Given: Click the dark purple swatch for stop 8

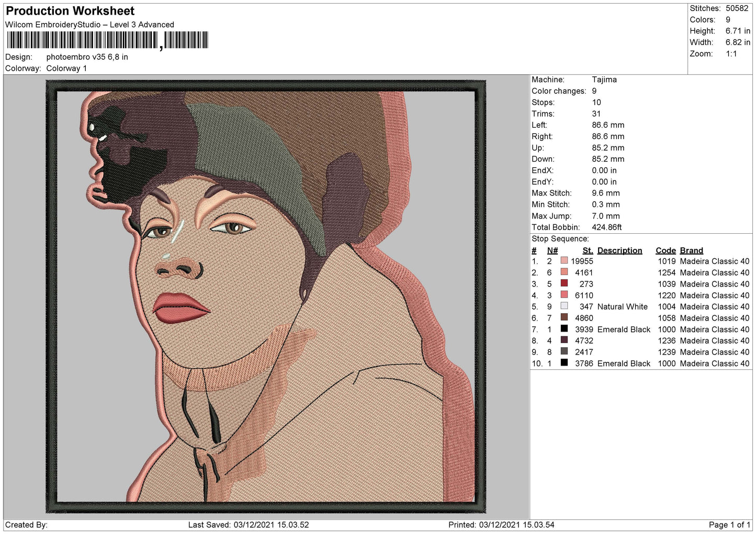Looking at the screenshot, I should click(x=564, y=340).
